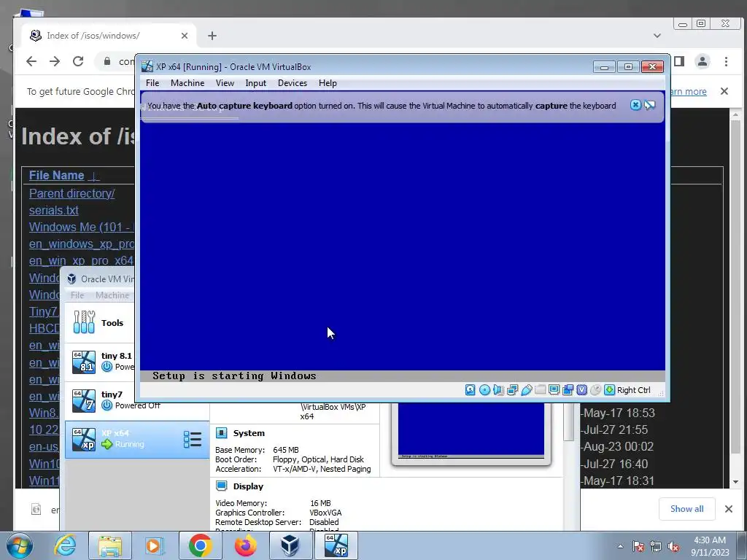Click Show all downloads button
This screenshot has width=747, height=560.
pos(687,508)
